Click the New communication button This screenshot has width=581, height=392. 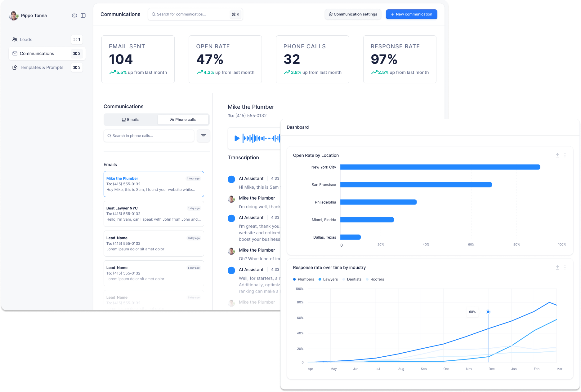pyautogui.click(x=412, y=14)
